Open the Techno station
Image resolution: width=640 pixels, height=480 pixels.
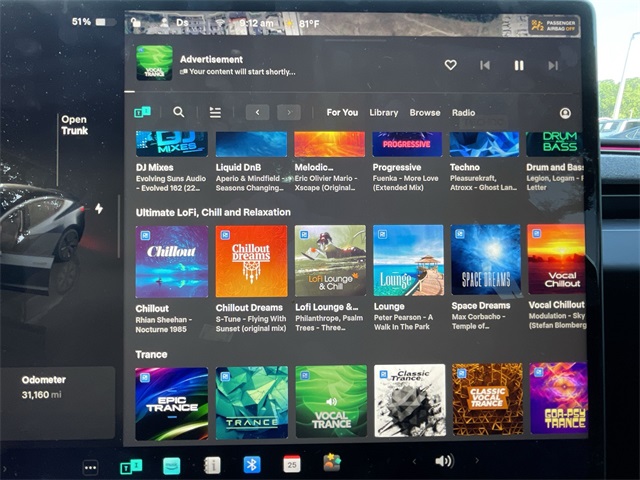484,144
